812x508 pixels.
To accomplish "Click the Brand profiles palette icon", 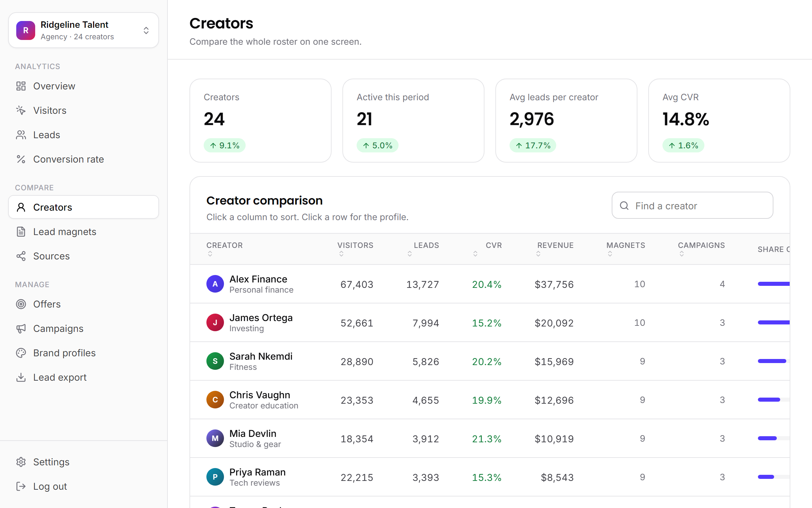I will tap(21, 353).
